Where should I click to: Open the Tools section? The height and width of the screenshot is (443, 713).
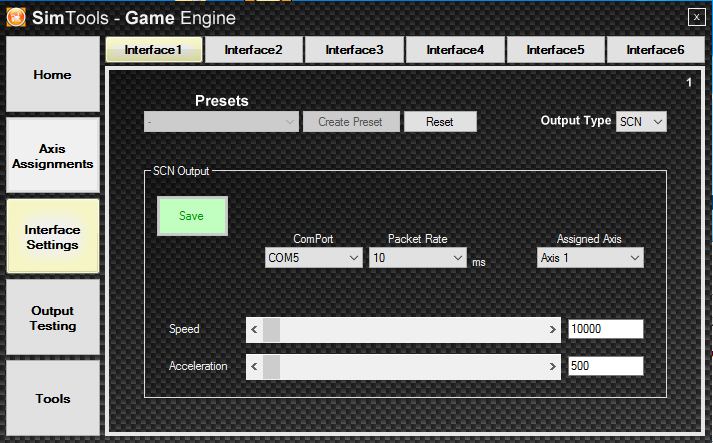[53, 398]
